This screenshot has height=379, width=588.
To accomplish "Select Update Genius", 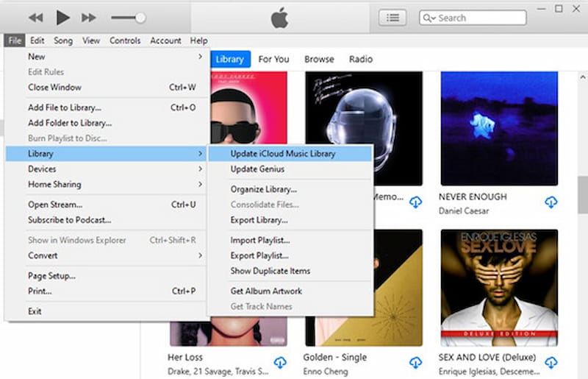I will pos(290,169).
